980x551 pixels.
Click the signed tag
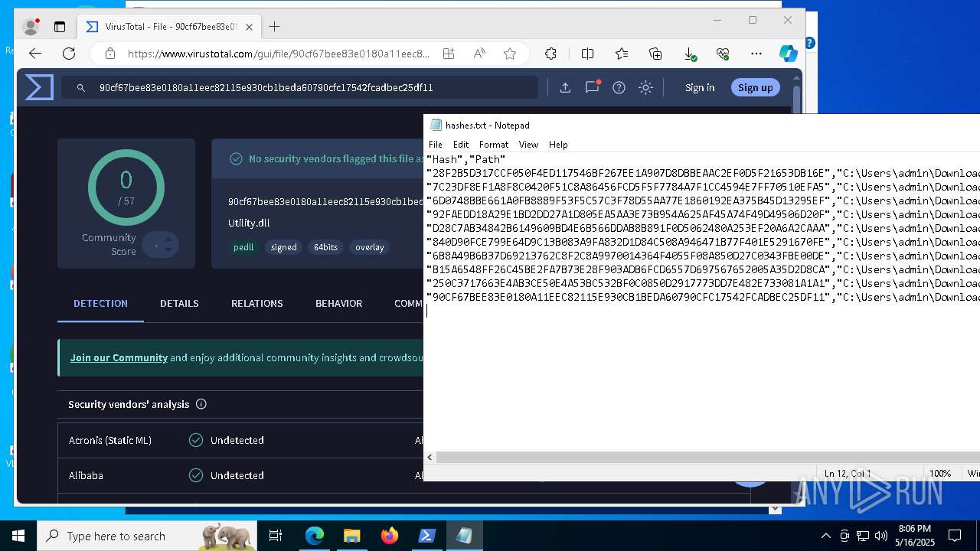283,247
